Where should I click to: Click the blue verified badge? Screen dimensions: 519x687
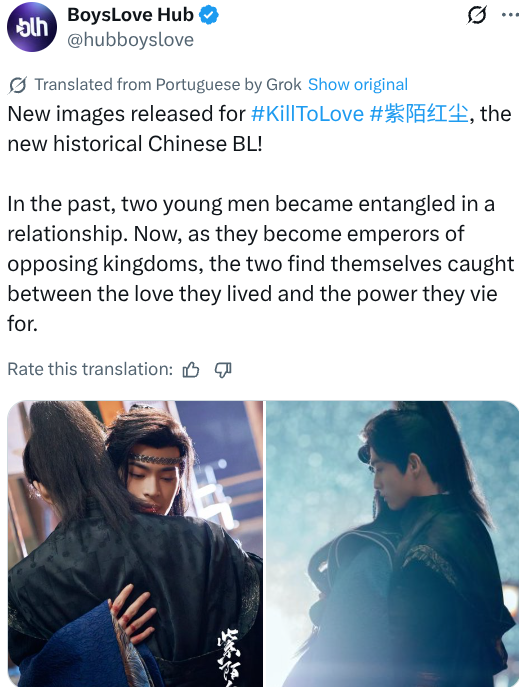209,15
